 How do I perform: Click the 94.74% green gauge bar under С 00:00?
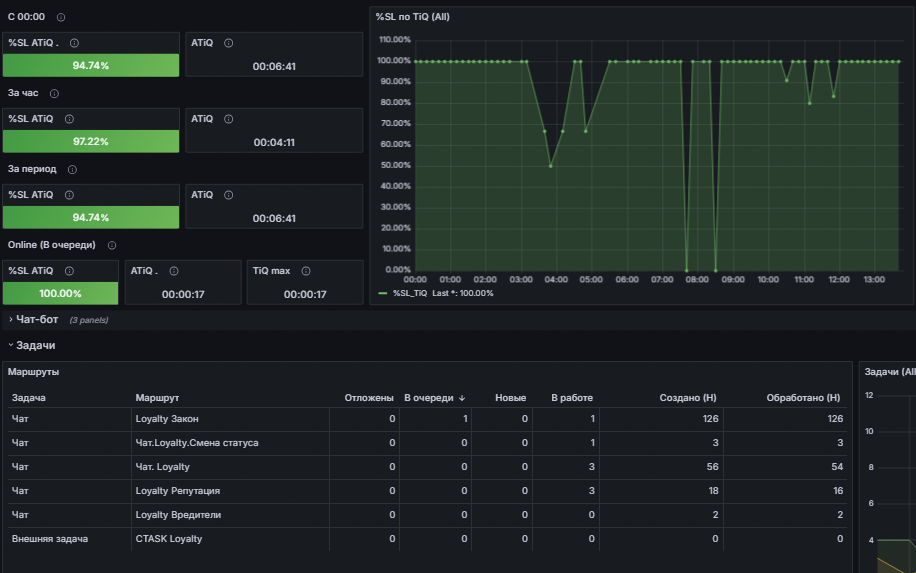pyautogui.click(x=91, y=65)
